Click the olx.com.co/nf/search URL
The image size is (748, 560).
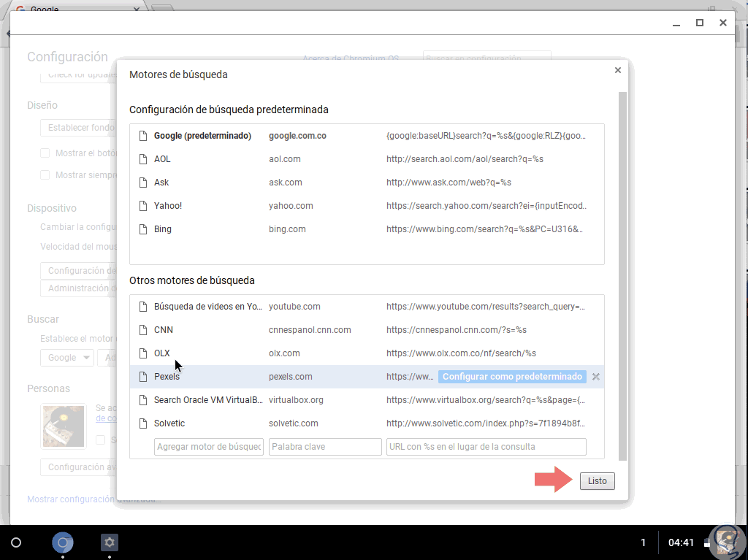tap(462, 353)
